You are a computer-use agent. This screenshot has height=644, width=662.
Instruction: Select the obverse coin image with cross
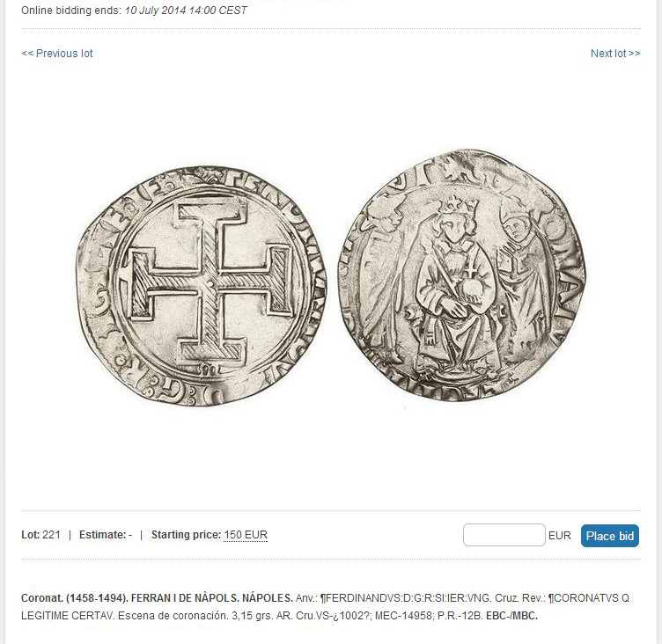pyautogui.click(x=201, y=286)
